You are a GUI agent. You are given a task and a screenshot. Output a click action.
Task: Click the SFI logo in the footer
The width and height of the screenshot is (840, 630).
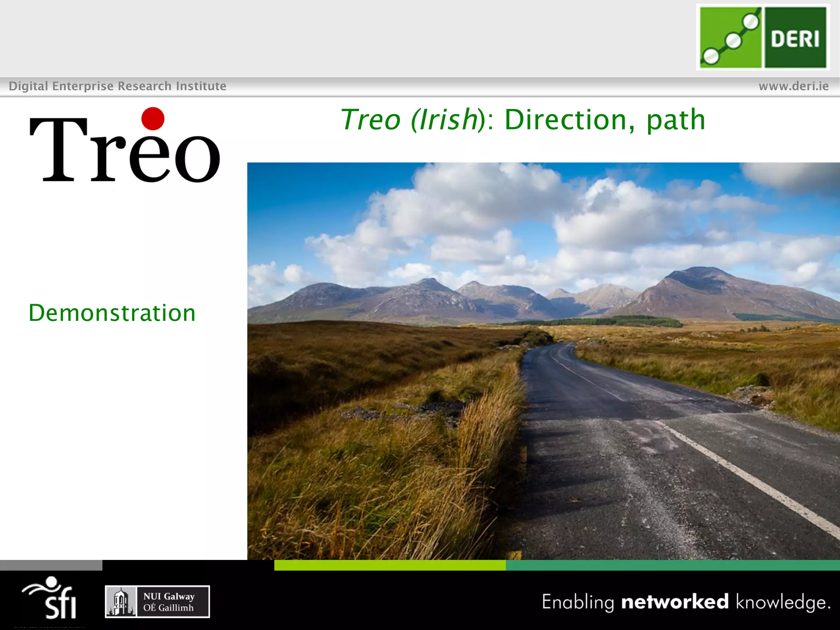(49, 597)
